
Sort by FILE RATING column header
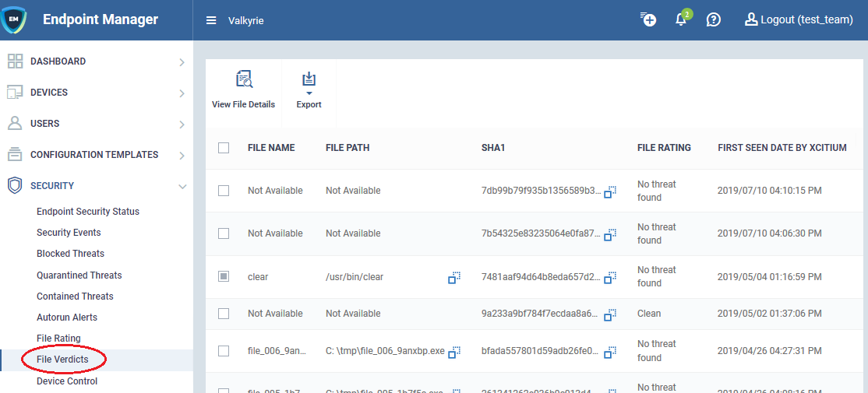coord(664,148)
